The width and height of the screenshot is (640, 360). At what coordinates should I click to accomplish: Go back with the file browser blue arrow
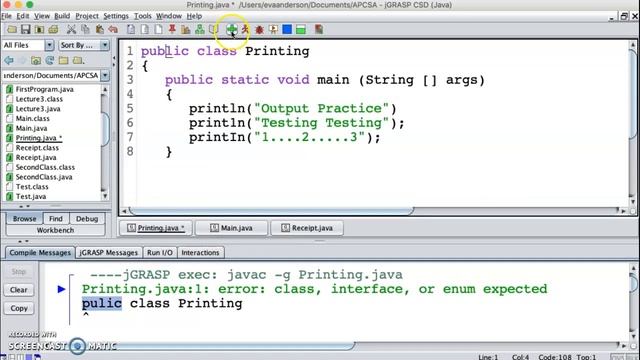[9, 60]
